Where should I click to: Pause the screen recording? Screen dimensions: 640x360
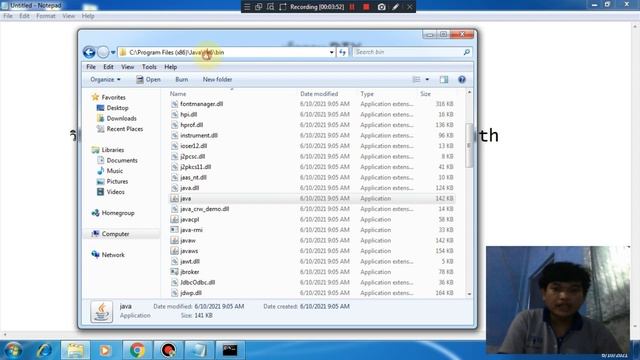coord(352,7)
